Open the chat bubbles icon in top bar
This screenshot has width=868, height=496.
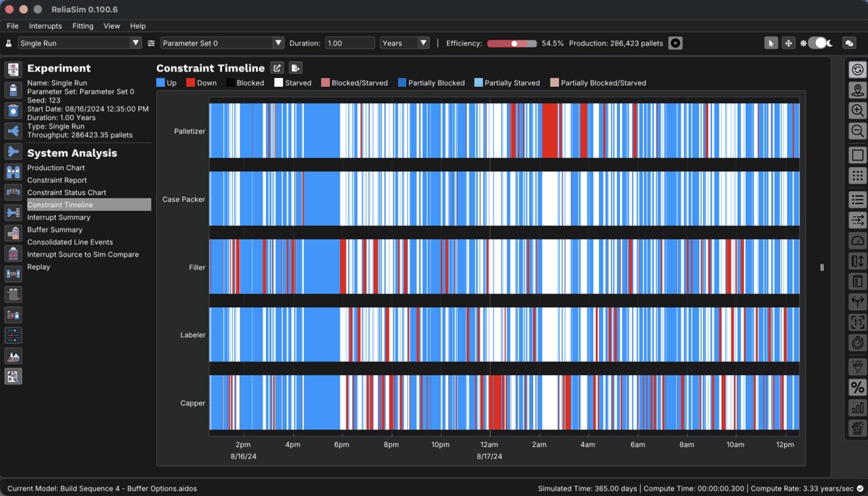(x=850, y=43)
